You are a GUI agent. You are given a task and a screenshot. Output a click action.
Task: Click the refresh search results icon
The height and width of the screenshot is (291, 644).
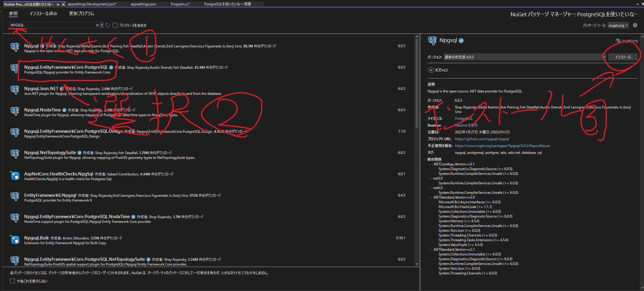107,25
